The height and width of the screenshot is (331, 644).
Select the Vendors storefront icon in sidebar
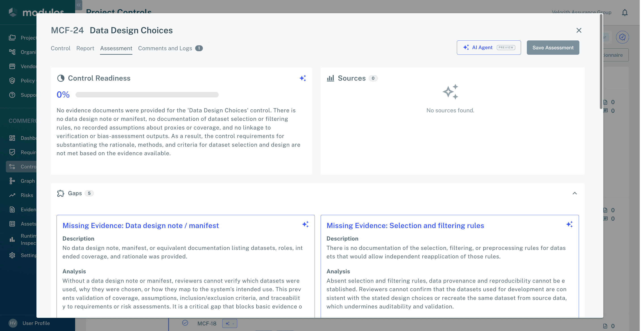pos(12,66)
